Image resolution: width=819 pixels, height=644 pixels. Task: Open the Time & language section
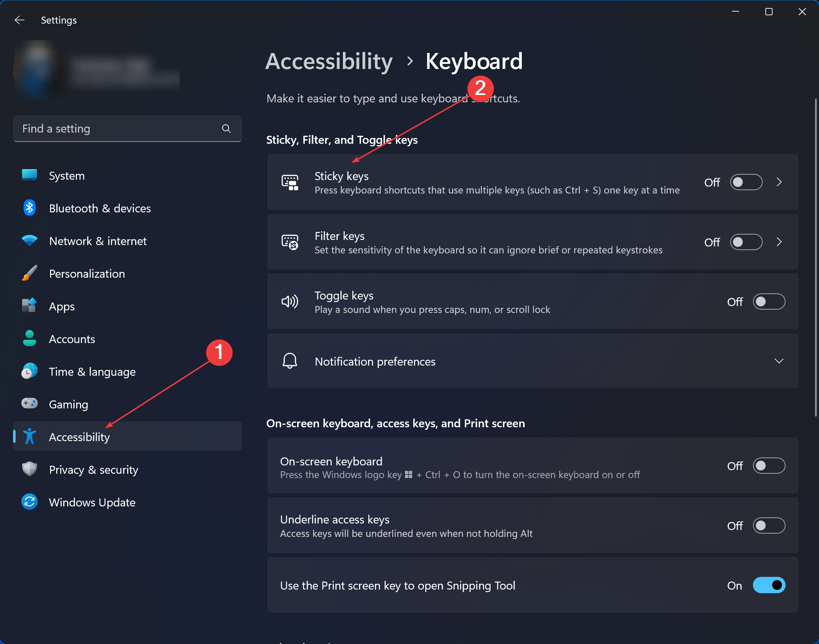92,372
